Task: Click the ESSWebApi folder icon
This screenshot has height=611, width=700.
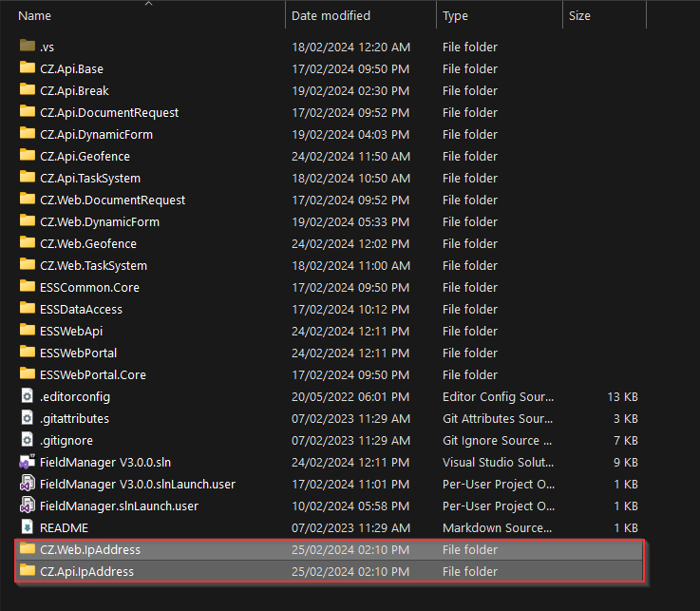Action: 28,330
